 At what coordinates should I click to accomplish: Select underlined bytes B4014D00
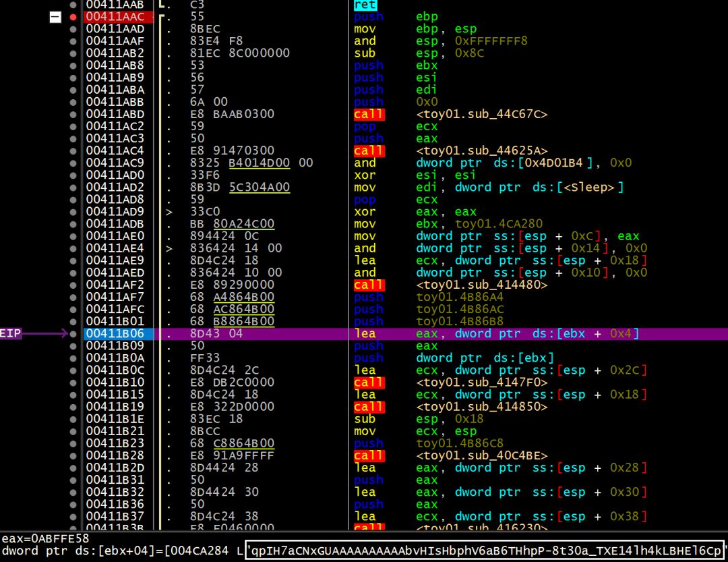259,163
